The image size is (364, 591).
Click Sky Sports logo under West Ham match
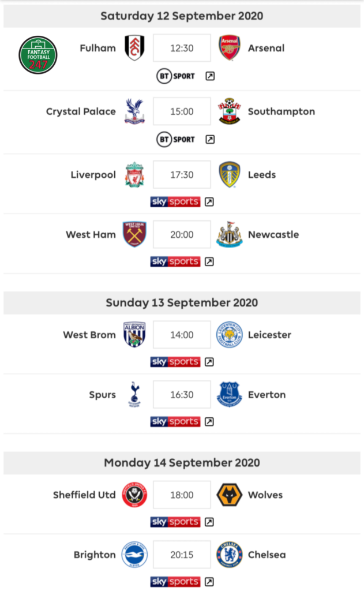(175, 261)
